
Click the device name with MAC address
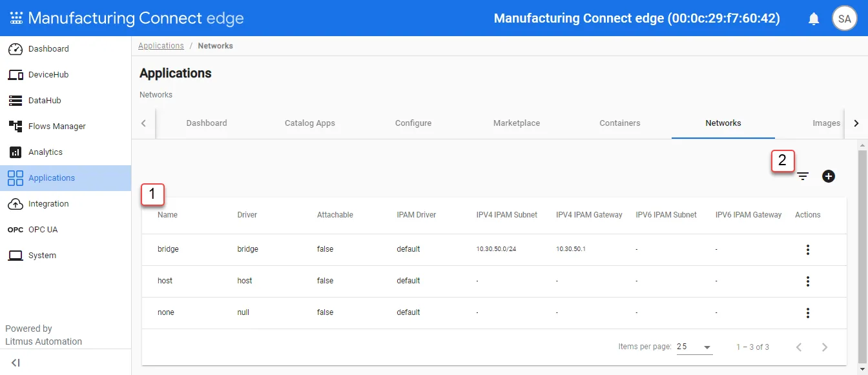tap(637, 19)
